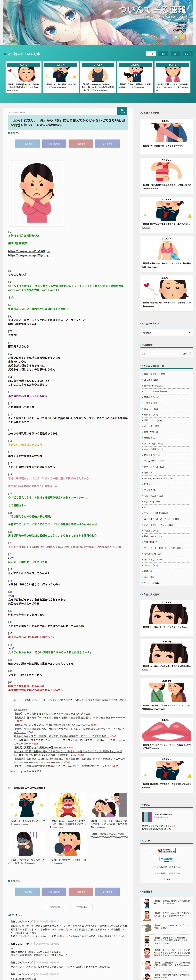Expand 美容 / ダイエット (61) category
This screenshot has width=196, height=980.
coord(154,374)
